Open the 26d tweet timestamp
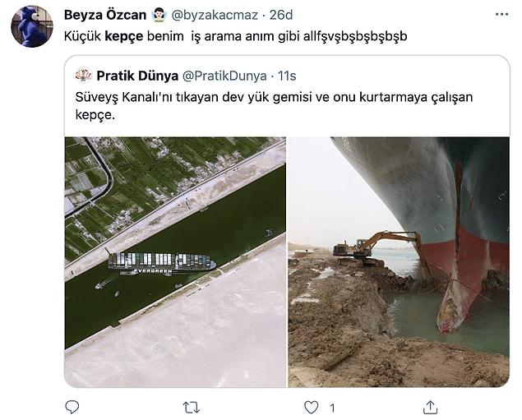This screenshot has height=420, width=522. pyautogui.click(x=281, y=15)
